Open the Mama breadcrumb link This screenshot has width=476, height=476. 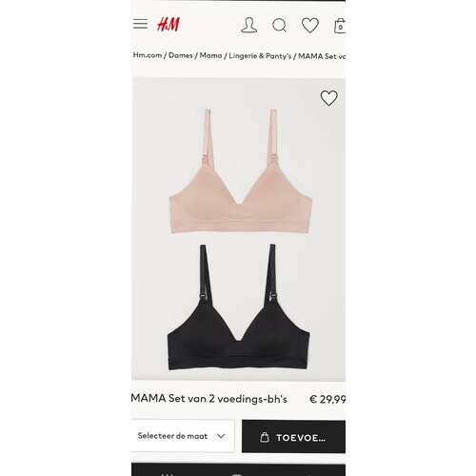click(210, 55)
